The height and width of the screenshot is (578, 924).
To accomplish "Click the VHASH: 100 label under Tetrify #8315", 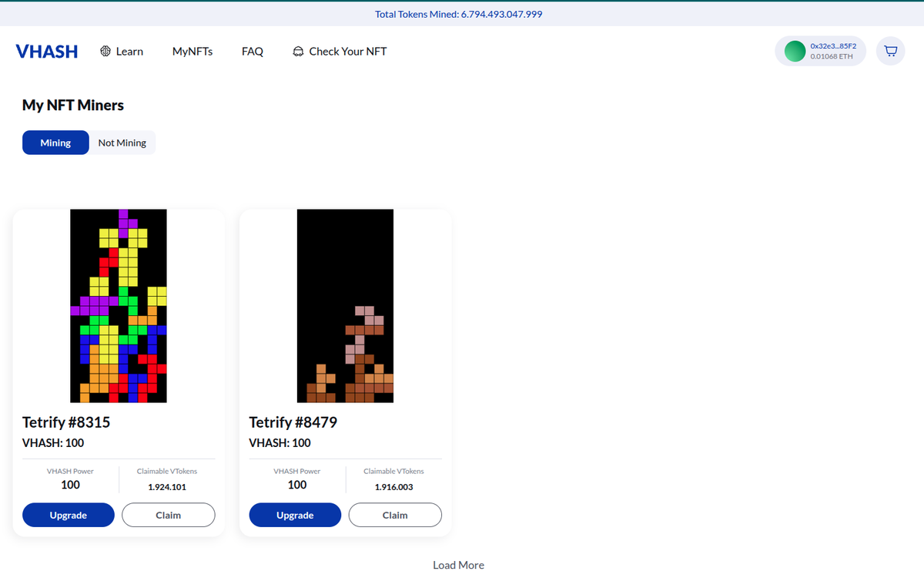I will 53,443.
